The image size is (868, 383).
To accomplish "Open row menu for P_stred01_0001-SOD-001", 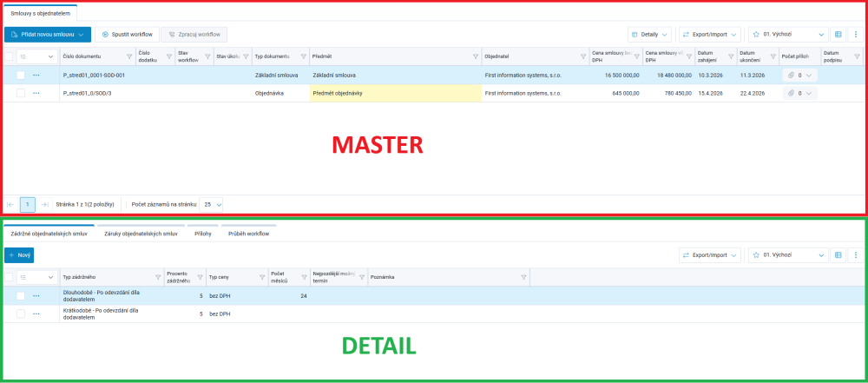I will [36, 75].
